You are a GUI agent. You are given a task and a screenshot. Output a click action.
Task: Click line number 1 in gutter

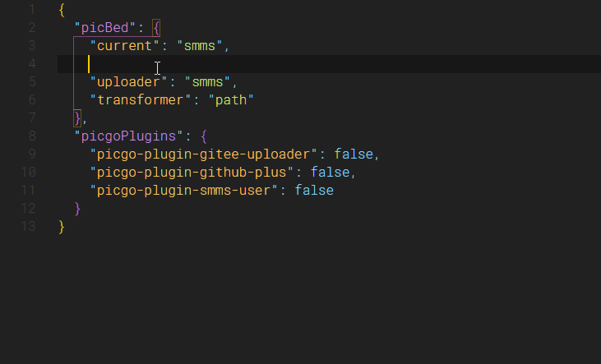pos(32,10)
